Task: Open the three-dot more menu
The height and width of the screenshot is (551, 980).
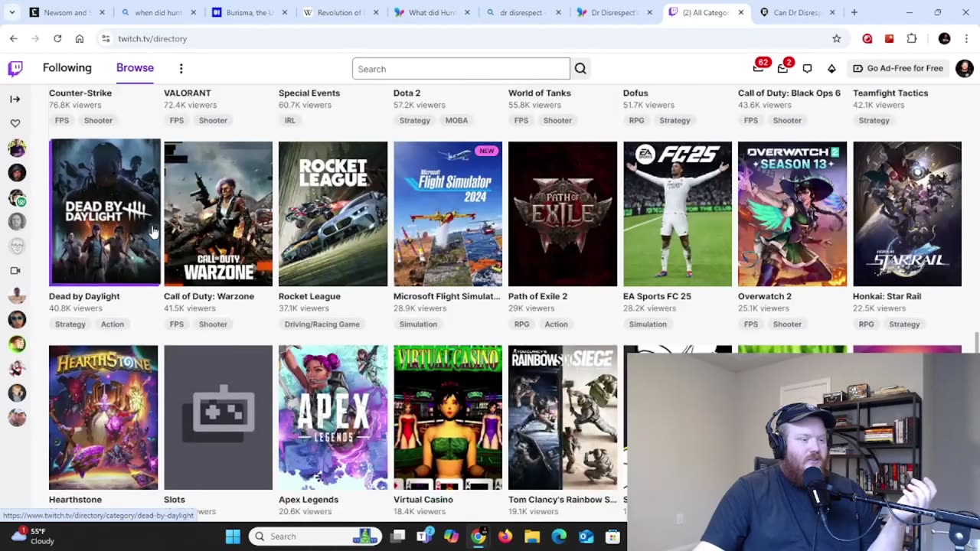Action: click(181, 69)
